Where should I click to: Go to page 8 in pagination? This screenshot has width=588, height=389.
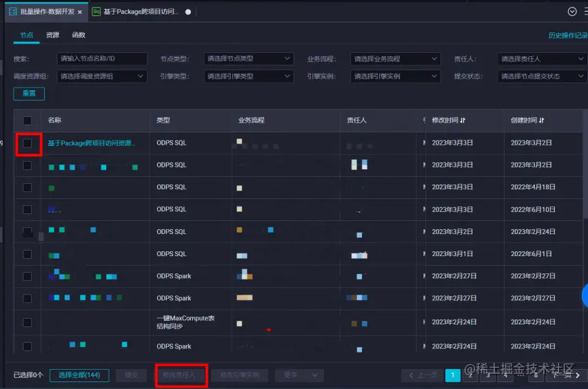pos(536,375)
